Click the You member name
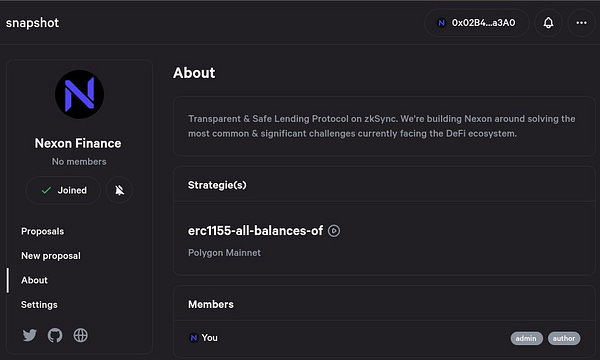600x360 pixels. pyautogui.click(x=209, y=338)
